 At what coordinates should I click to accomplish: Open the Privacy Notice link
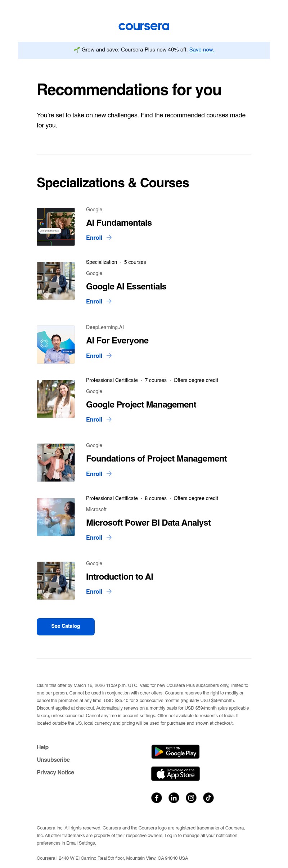tap(55, 772)
